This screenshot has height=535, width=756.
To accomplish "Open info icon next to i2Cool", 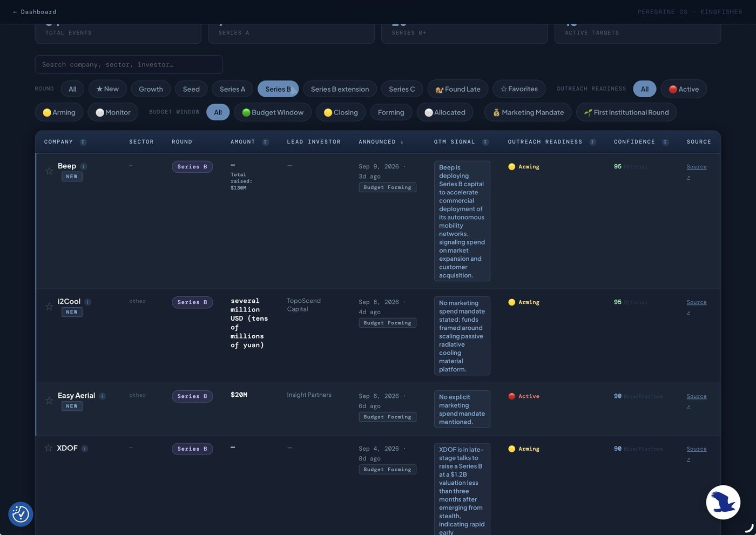I will click(x=87, y=302).
